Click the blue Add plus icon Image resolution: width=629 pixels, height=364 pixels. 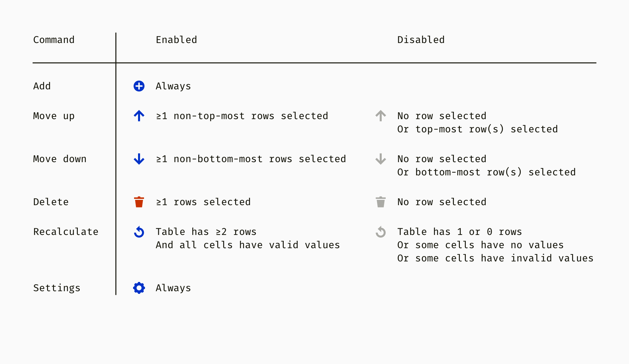tap(139, 86)
